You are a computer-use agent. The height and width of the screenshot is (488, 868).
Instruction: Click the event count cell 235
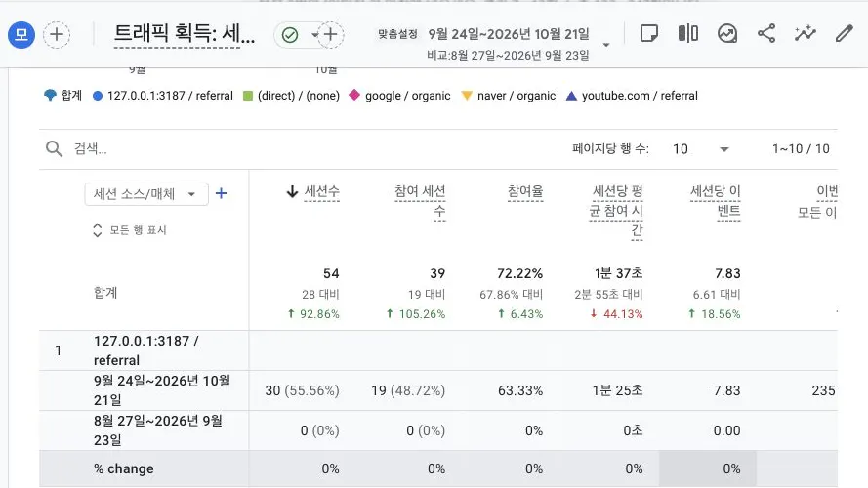[823, 390]
